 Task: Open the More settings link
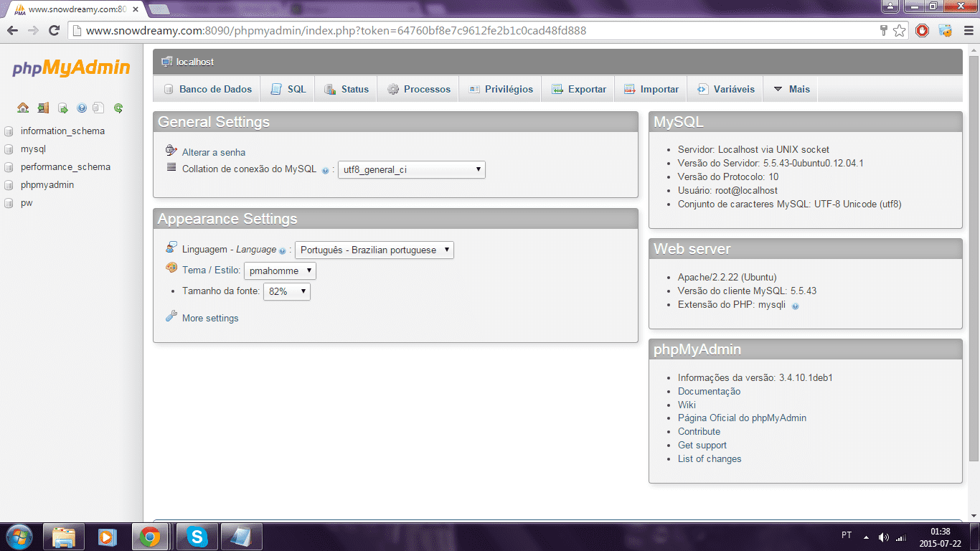[x=210, y=318]
